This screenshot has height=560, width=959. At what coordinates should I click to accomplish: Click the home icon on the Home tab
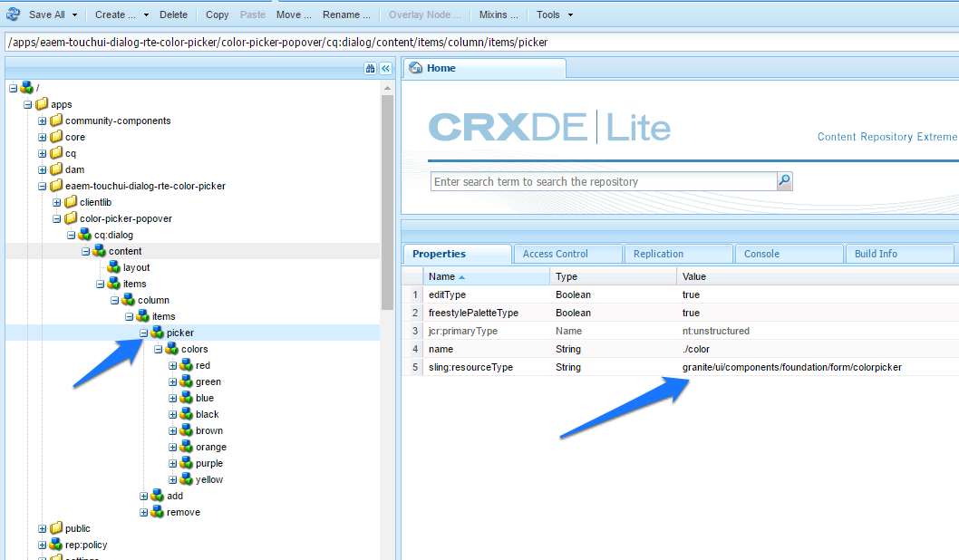415,67
